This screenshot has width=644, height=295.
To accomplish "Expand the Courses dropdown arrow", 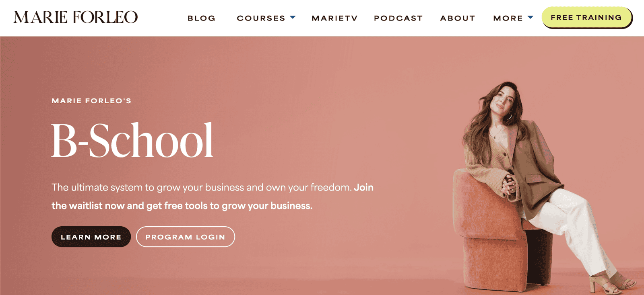I will [293, 17].
